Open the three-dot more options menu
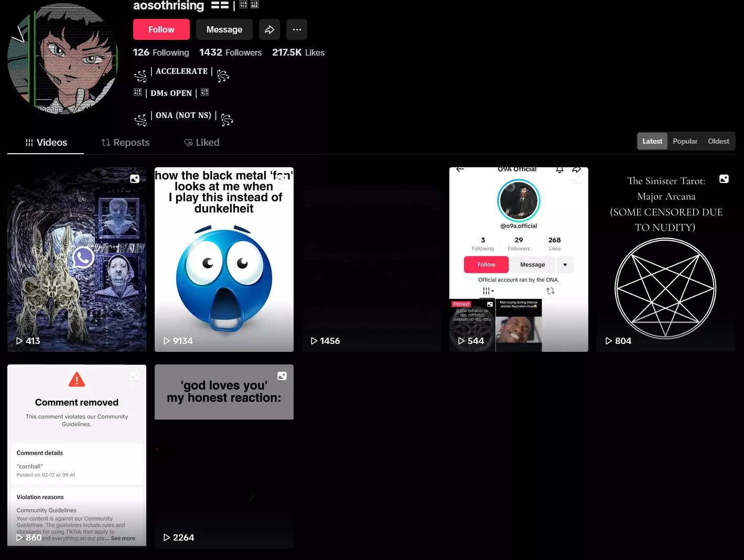 tap(297, 29)
